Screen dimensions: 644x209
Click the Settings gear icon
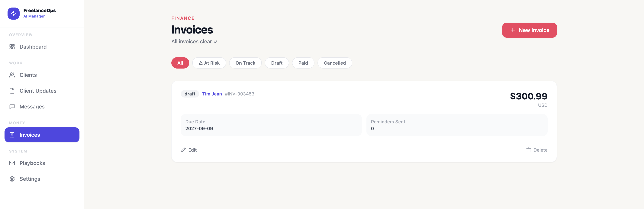point(12,179)
